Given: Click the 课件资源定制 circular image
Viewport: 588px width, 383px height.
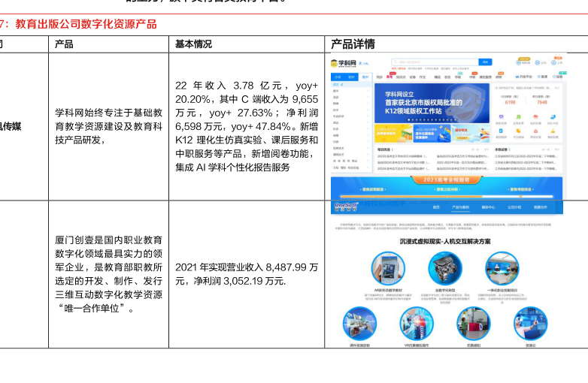Looking at the screenshot, I should [360, 324].
